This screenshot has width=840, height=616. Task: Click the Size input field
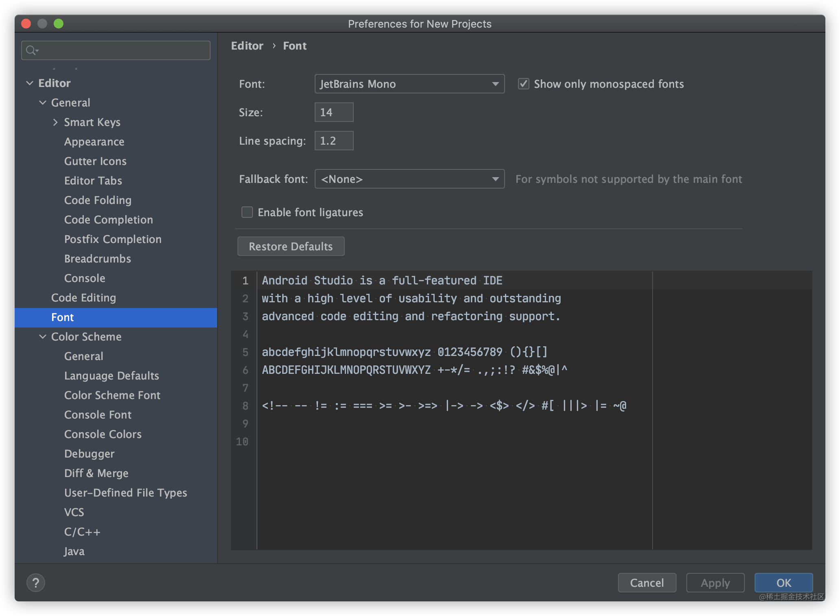click(x=334, y=113)
